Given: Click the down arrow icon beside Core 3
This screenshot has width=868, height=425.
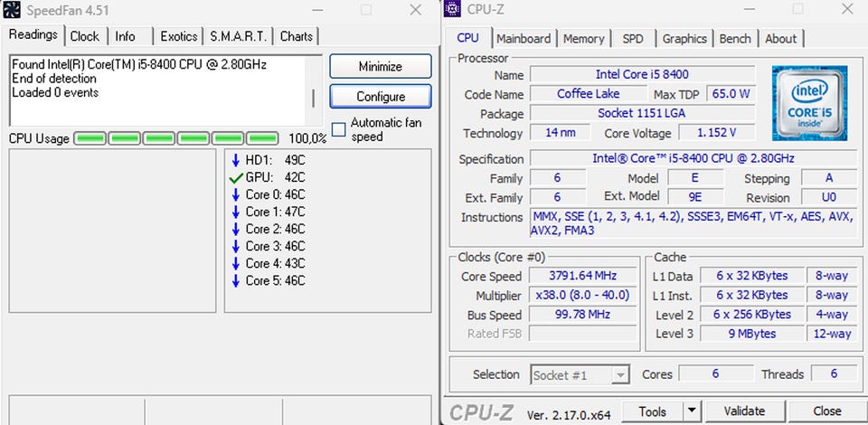Looking at the screenshot, I should click(x=235, y=246).
